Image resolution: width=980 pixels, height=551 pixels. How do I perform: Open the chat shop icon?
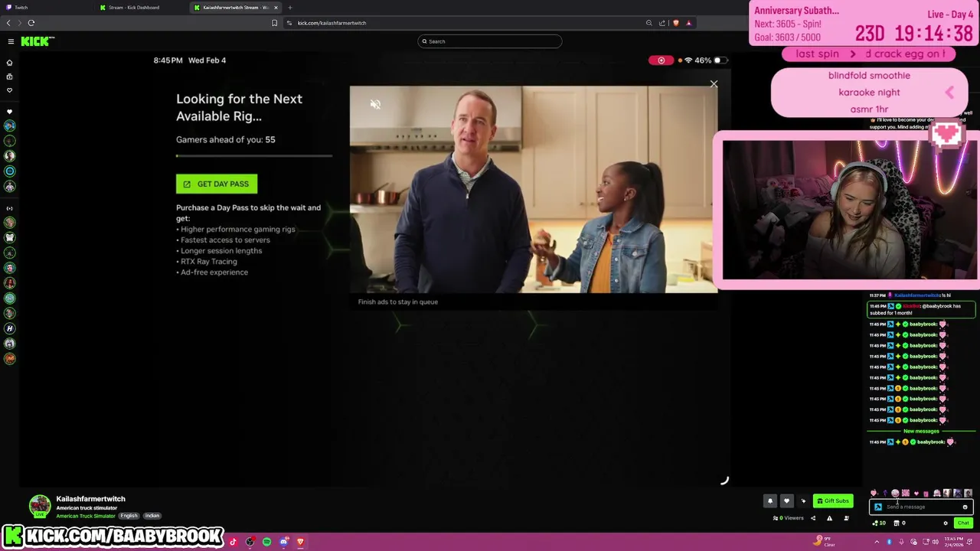point(897,523)
